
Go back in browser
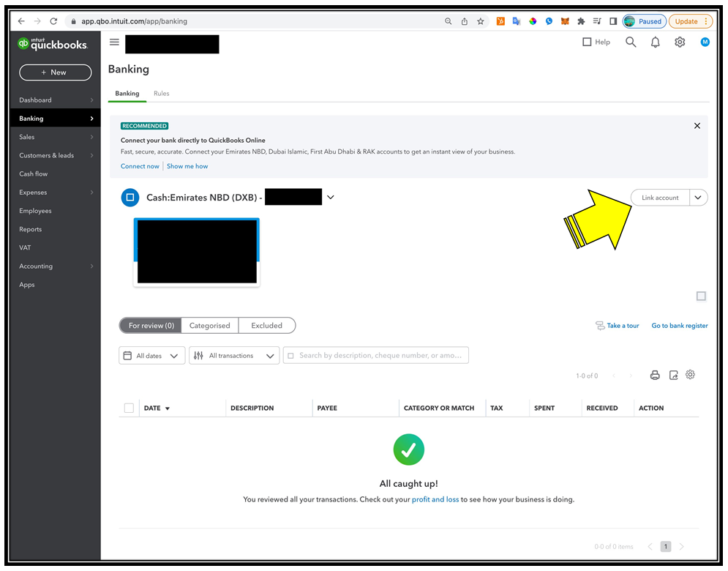tap(21, 21)
